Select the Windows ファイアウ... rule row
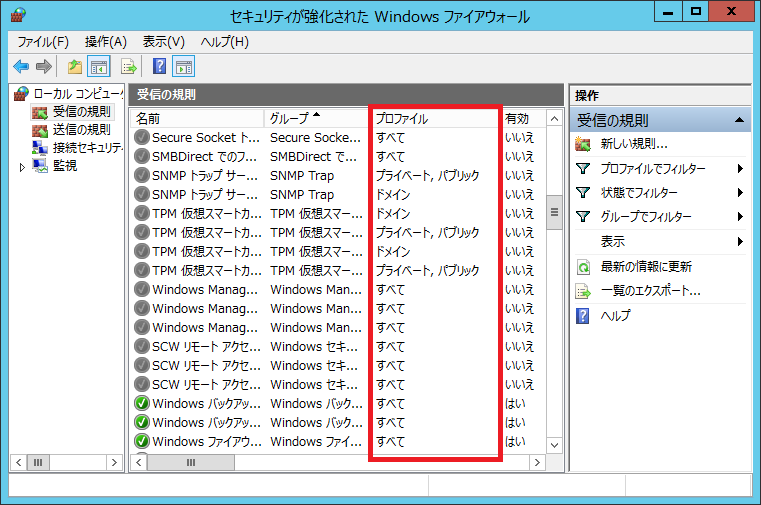Viewport: 761px width, 505px height. coord(338,441)
